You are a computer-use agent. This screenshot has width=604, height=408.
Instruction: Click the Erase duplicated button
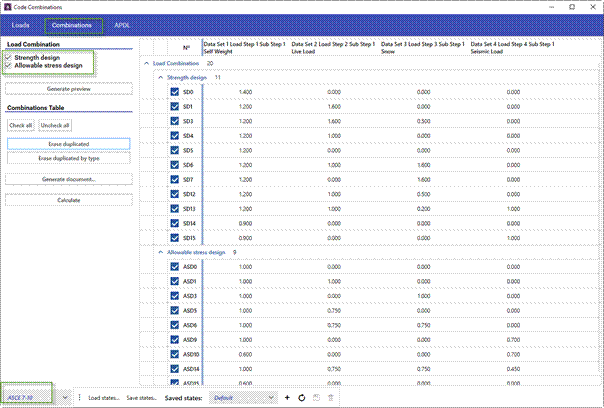pos(69,144)
